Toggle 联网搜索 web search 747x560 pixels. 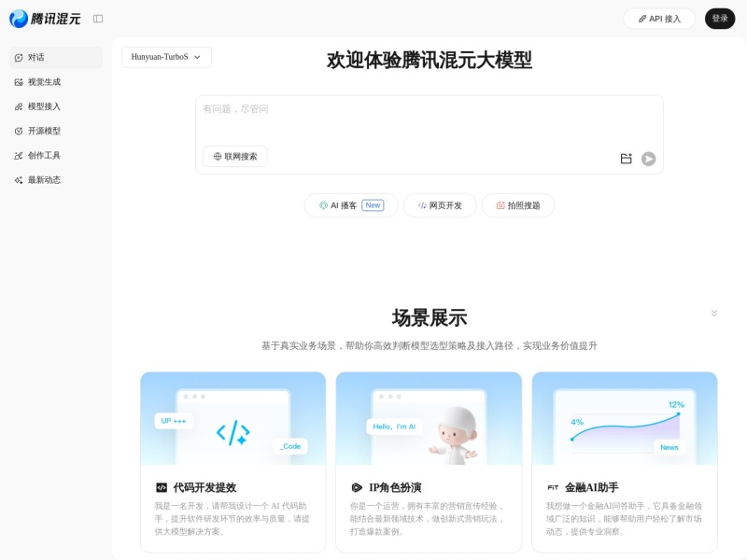coord(235,156)
